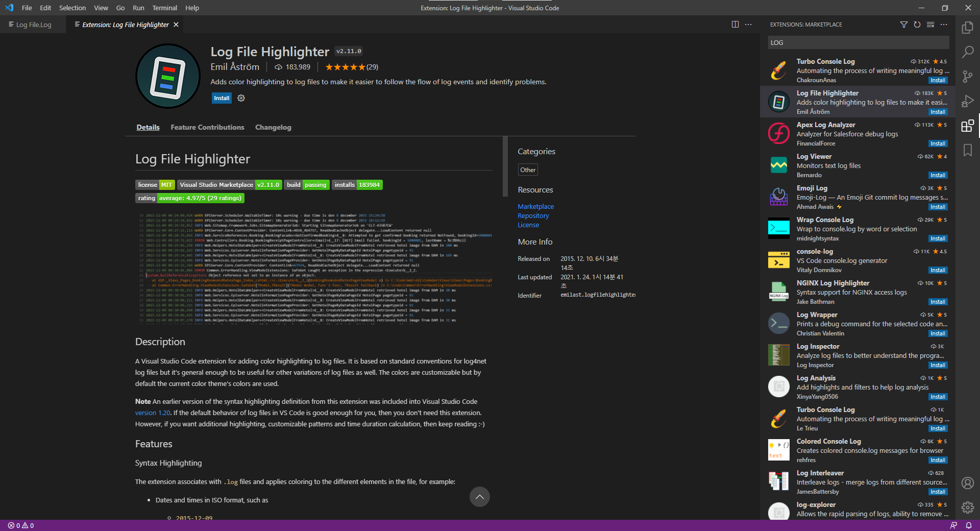Select the console-log extension icon
Viewport: 980px width, 531px height.
tap(779, 260)
